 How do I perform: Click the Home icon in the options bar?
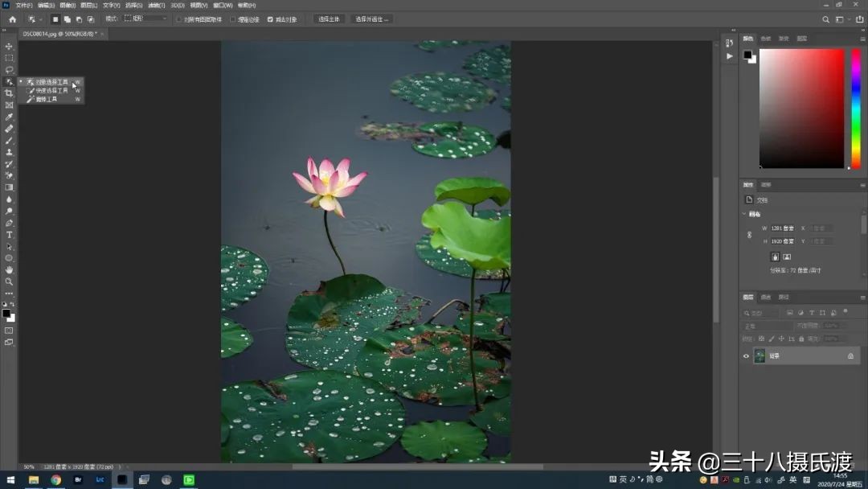(12, 18)
